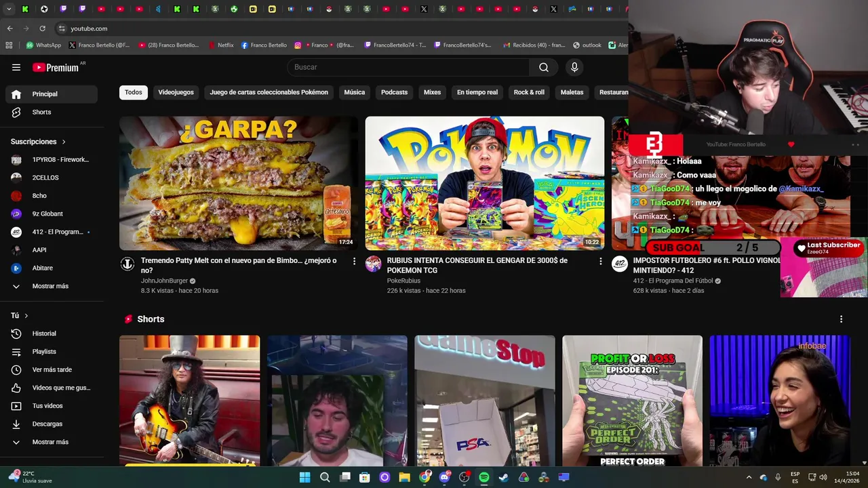Go back in browser

[9, 28]
